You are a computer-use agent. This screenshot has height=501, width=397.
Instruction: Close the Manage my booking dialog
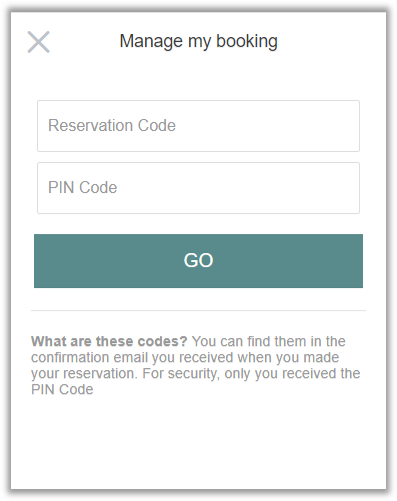39,42
